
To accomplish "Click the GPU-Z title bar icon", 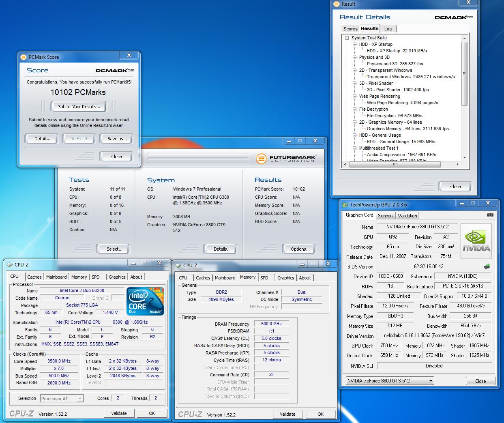I will 345,205.
